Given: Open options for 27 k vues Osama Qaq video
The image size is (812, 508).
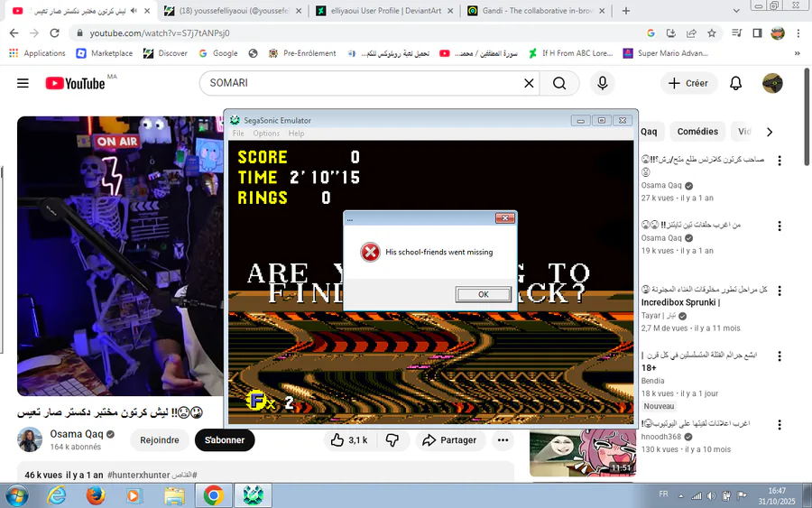Looking at the screenshot, I should coord(780,161).
